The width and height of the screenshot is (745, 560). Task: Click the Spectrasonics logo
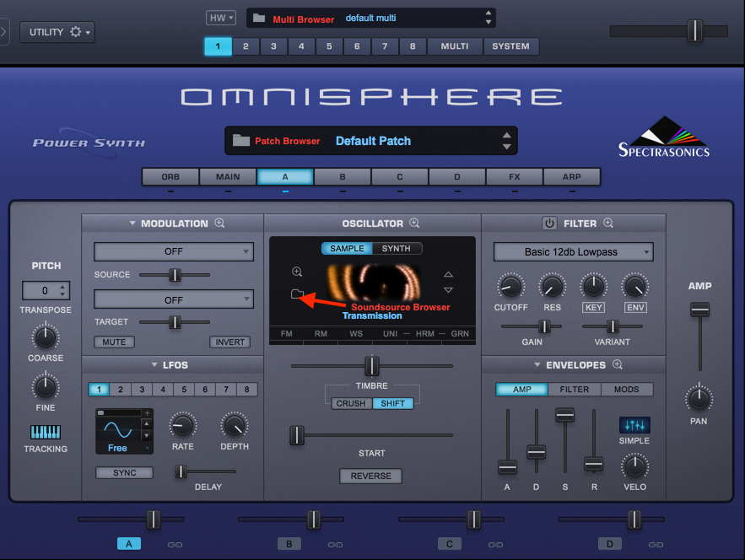pos(664,137)
